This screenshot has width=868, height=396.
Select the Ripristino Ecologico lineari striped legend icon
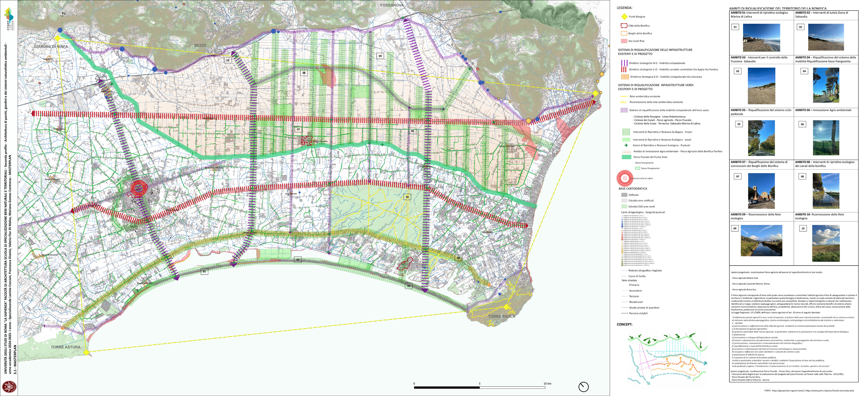click(x=626, y=132)
